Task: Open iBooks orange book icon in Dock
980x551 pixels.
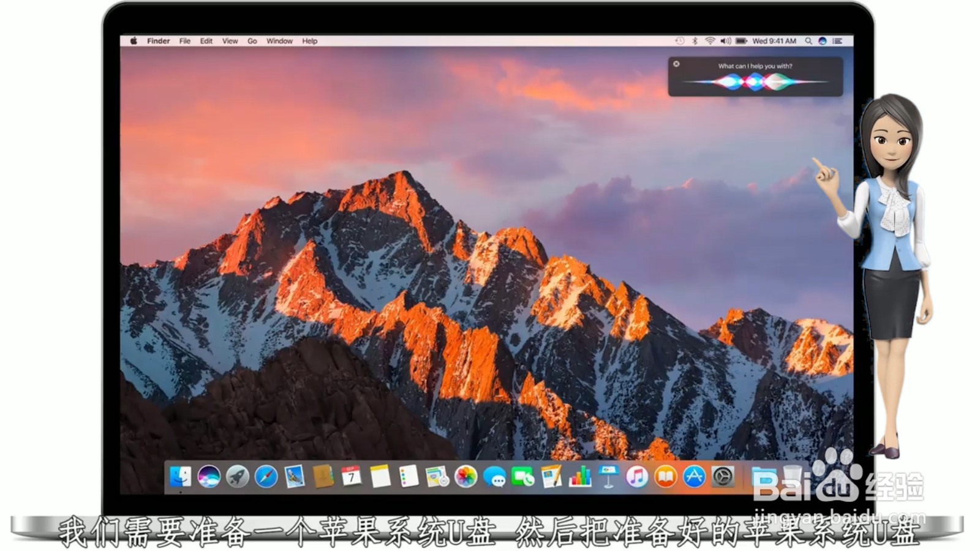Action: click(666, 476)
